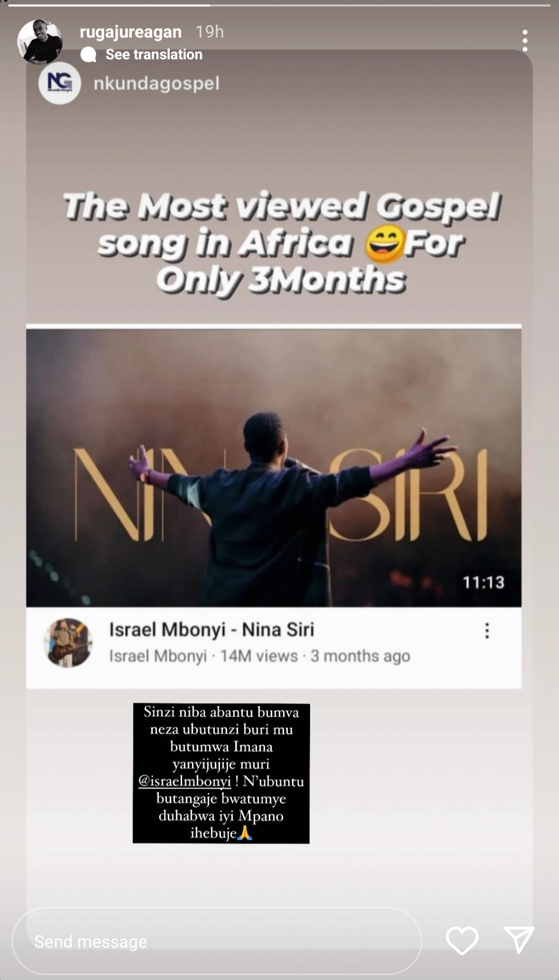
Task: Click the 14M views channel info line
Action: click(x=259, y=656)
